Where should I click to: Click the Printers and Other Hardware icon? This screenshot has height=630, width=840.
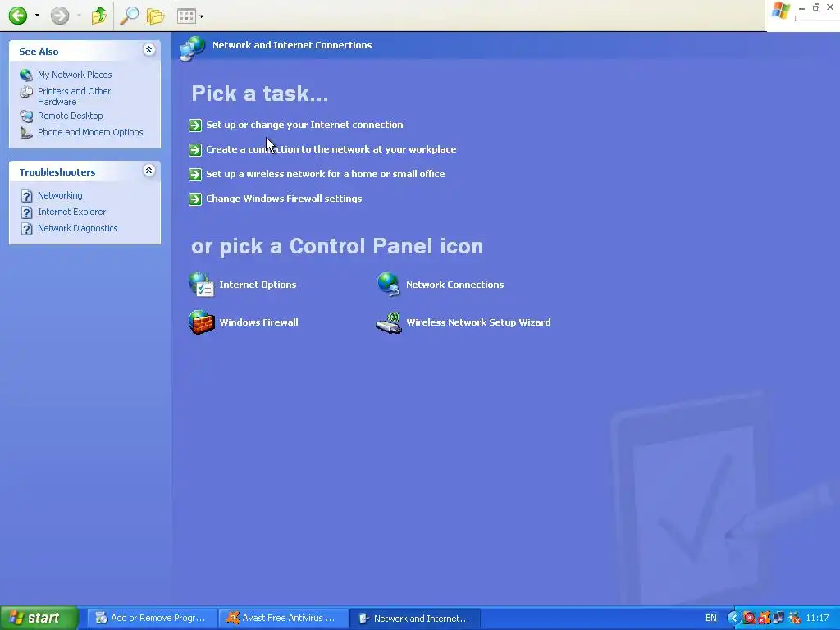coord(25,92)
